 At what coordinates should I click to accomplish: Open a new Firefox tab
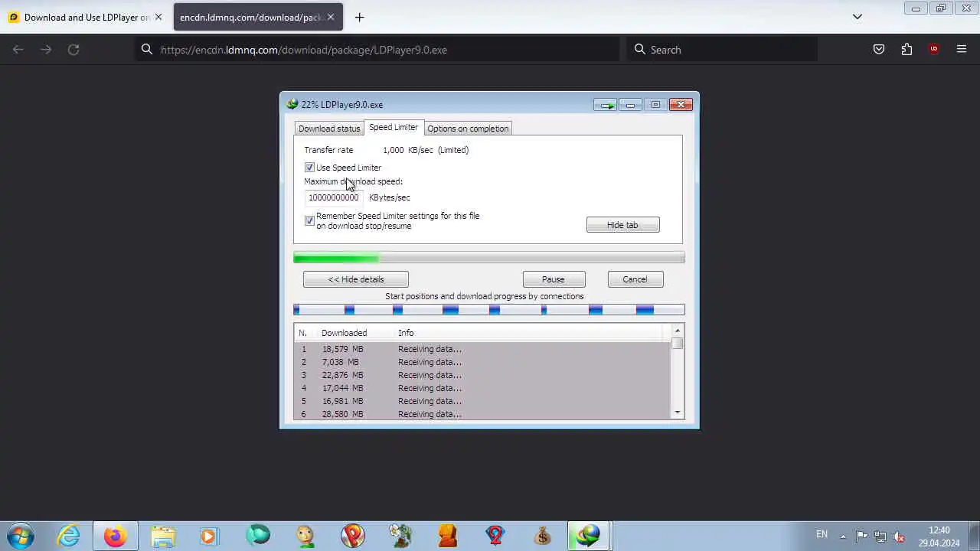point(359,17)
